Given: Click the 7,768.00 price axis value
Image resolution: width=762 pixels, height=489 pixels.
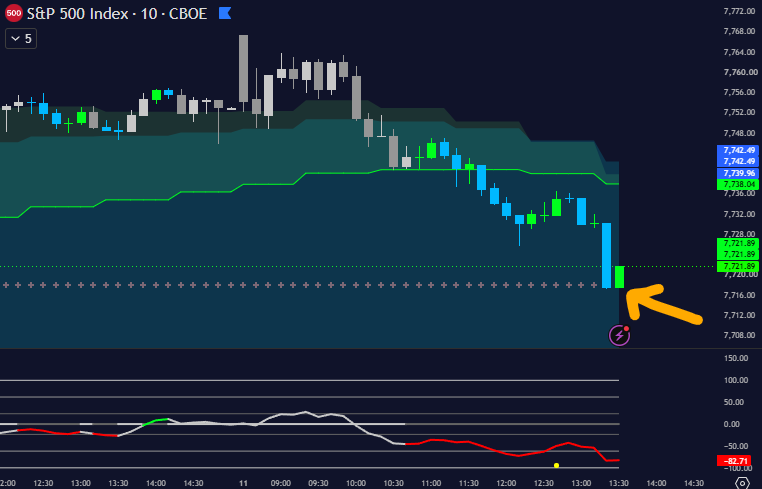Looking at the screenshot, I should pyautogui.click(x=739, y=31).
